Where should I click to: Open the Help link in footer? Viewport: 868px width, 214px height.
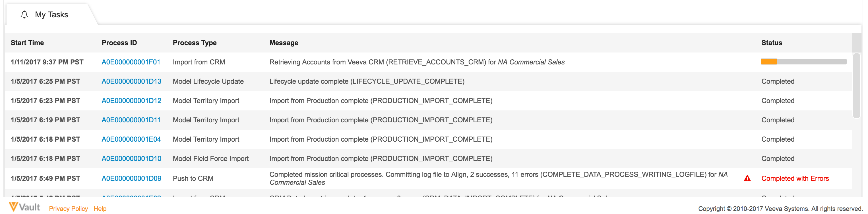[100, 209]
